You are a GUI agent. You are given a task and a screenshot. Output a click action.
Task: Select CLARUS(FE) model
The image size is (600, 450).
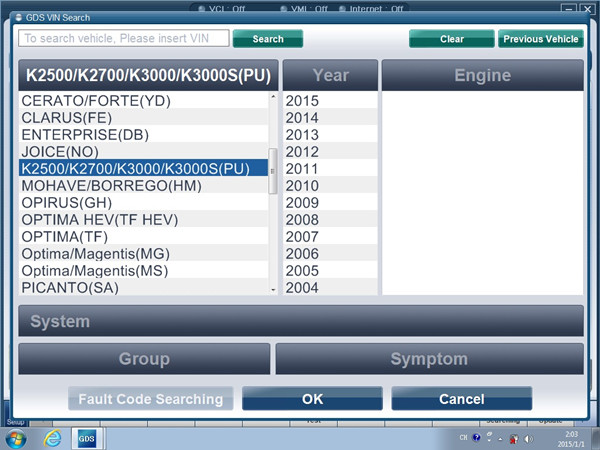pyautogui.click(x=143, y=117)
